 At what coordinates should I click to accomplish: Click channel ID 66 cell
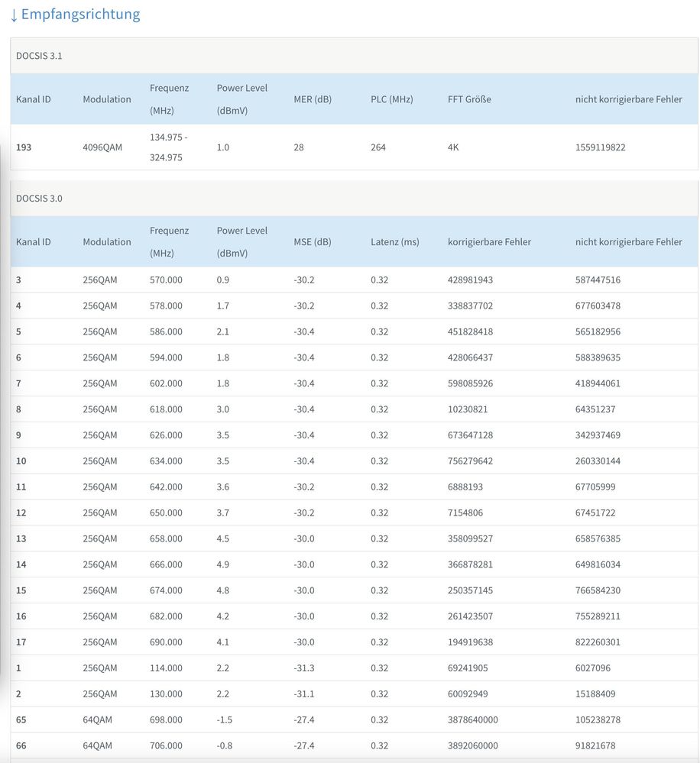pos(21,745)
